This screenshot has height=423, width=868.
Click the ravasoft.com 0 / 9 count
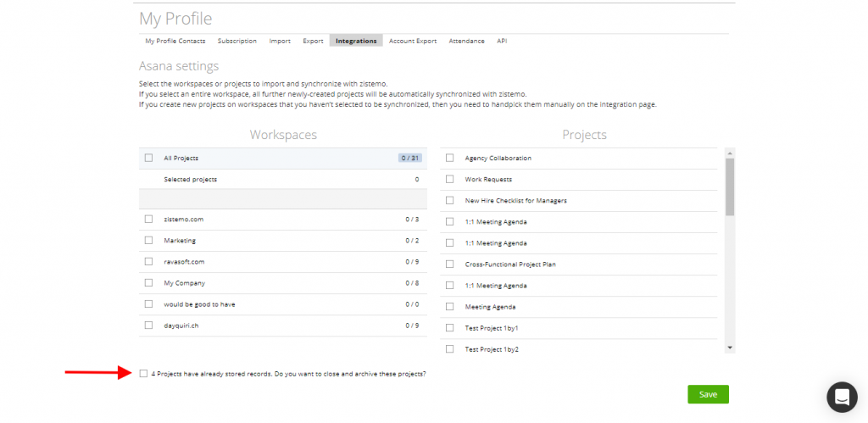click(412, 261)
